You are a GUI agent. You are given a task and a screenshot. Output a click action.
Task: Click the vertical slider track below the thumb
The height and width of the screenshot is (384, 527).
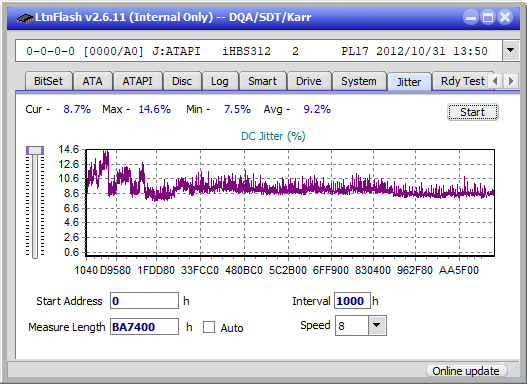35,207
